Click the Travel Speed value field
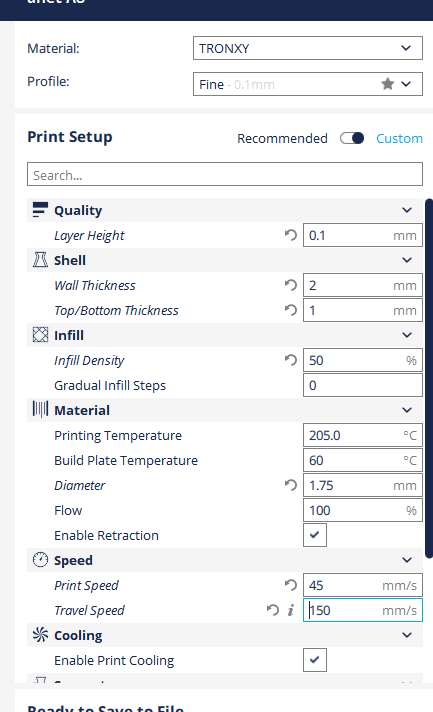 tap(363, 610)
